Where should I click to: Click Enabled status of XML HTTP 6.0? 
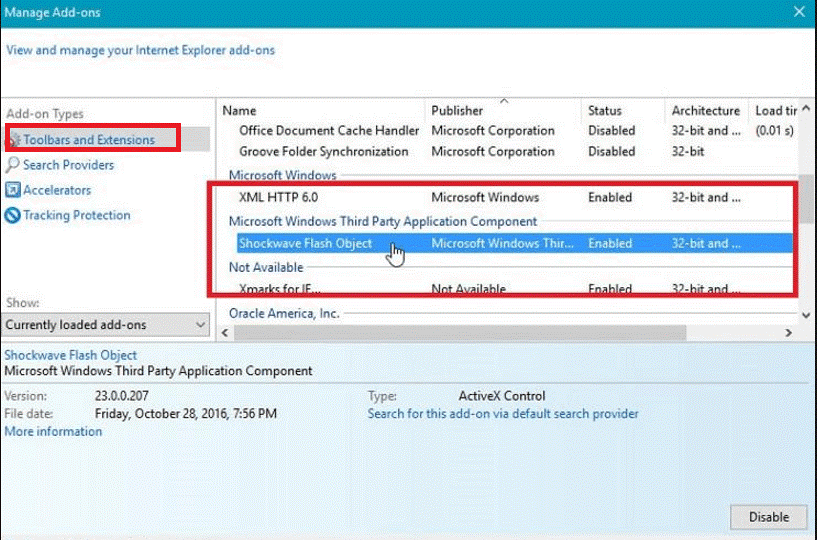pyautogui.click(x=610, y=198)
